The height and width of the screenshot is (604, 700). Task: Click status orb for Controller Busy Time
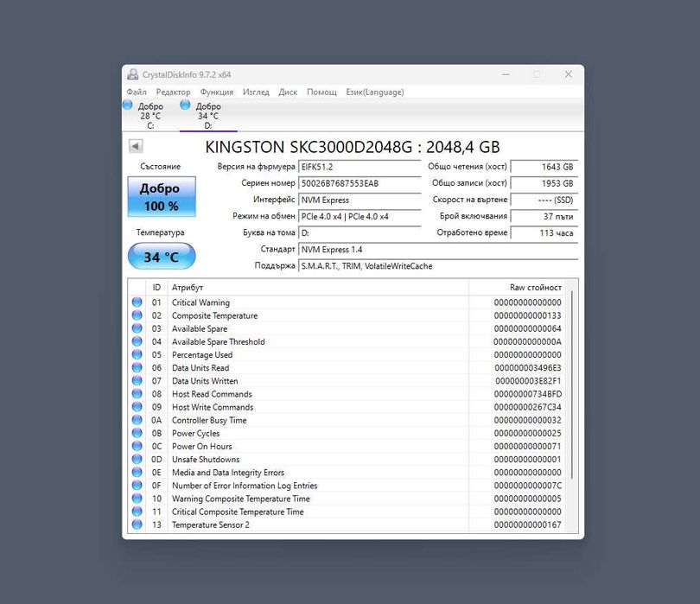137,420
